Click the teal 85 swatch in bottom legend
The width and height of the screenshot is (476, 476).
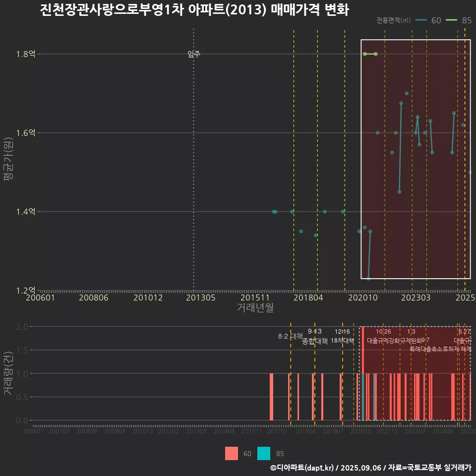coord(263,453)
